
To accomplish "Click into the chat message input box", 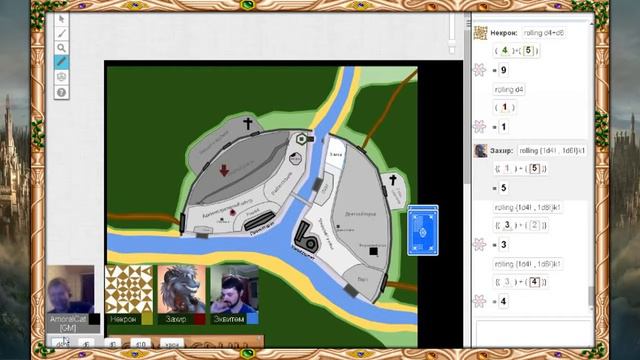I will (533, 333).
